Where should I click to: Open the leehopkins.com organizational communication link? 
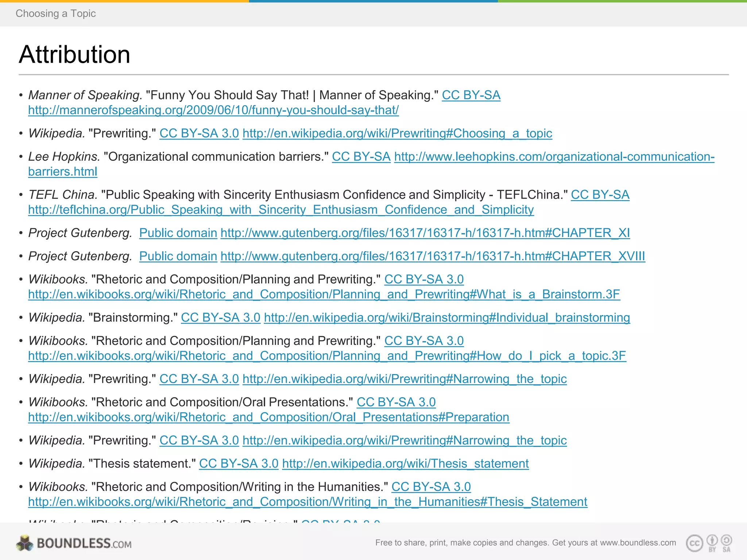(x=554, y=157)
